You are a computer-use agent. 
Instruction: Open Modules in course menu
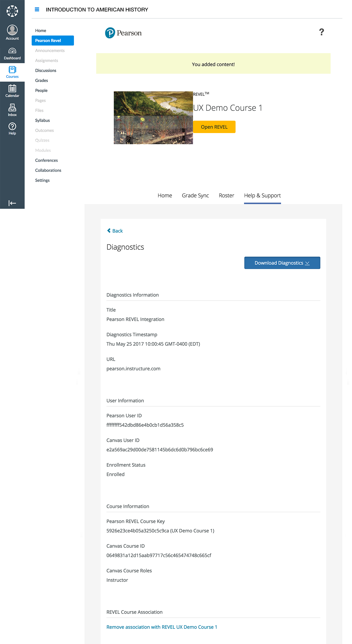[x=43, y=150]
